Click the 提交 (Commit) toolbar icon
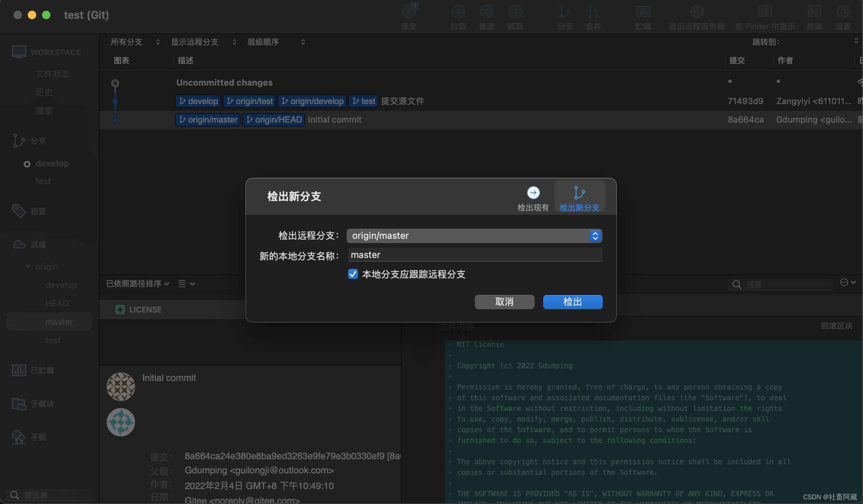The height and width of the screenshot is (504, 863). 408,12
